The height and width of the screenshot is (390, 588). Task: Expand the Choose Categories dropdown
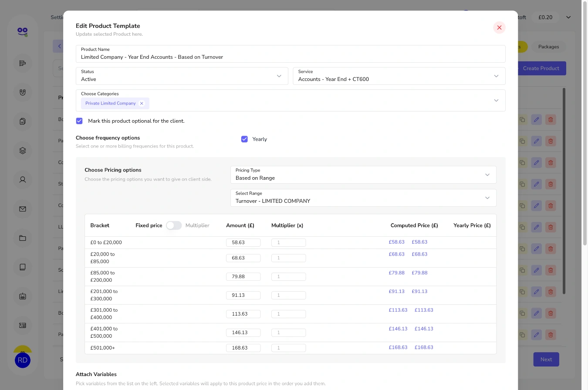[x=496, y=101]
